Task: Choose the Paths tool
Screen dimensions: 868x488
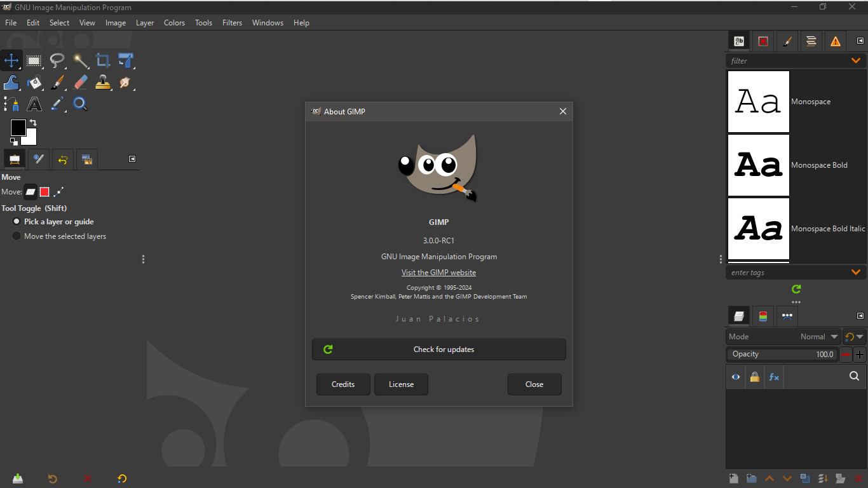Action: pyautogui.click(x=11, y=104)
